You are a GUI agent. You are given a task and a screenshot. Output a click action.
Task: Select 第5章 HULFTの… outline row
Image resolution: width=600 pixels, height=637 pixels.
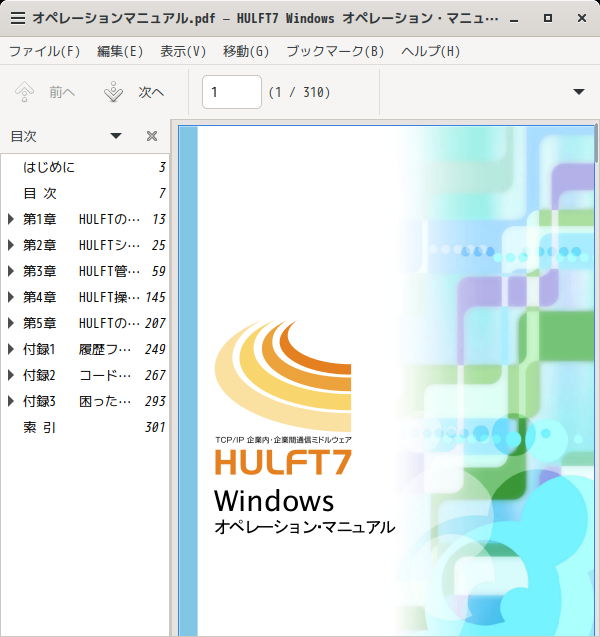[x=84, y=323]
